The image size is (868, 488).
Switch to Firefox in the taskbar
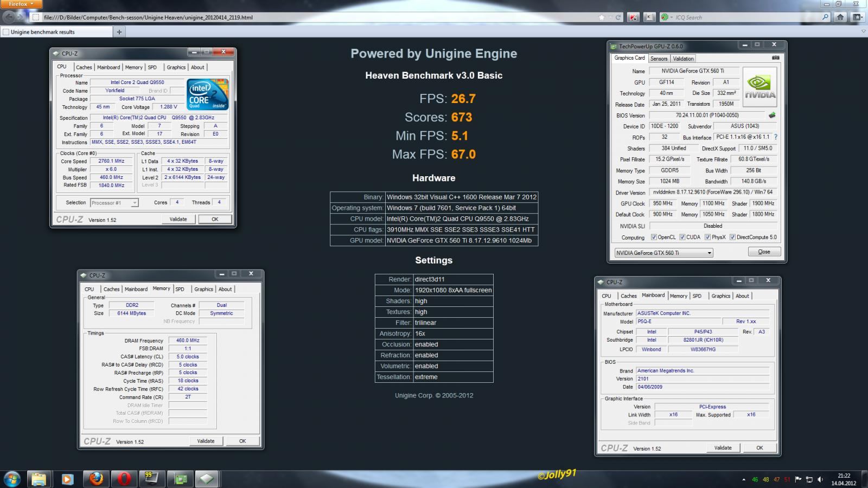96,479
